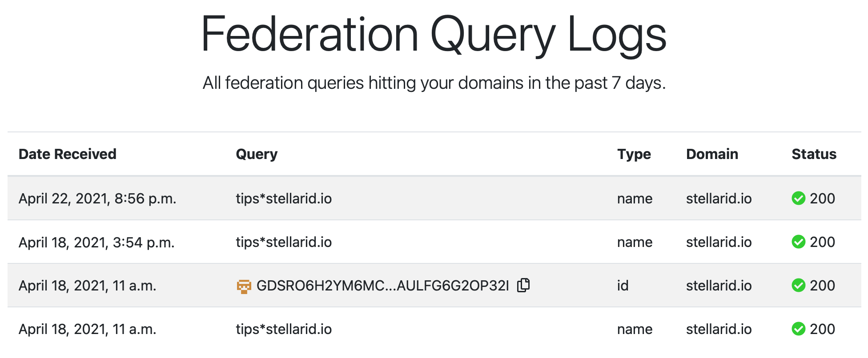The width and height of the screenshot is (868, 358).
Task: Click the Type column header
Action: click(x=634, y=154)
